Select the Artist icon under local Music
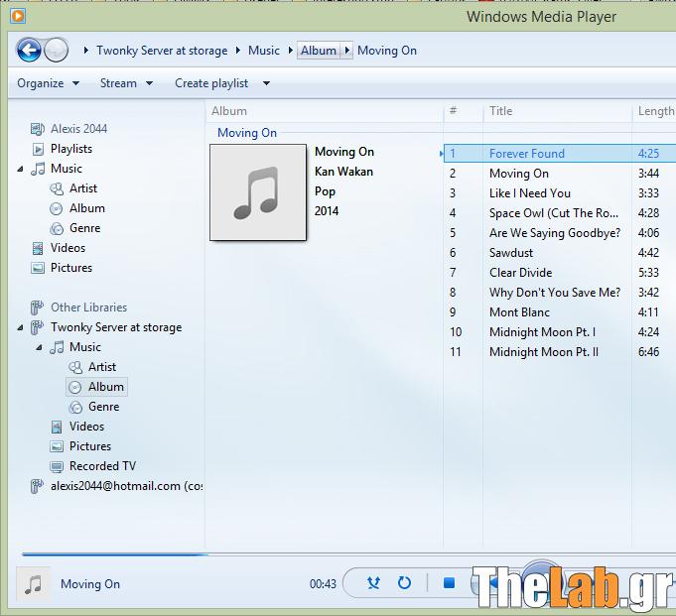 pos(57,188)
